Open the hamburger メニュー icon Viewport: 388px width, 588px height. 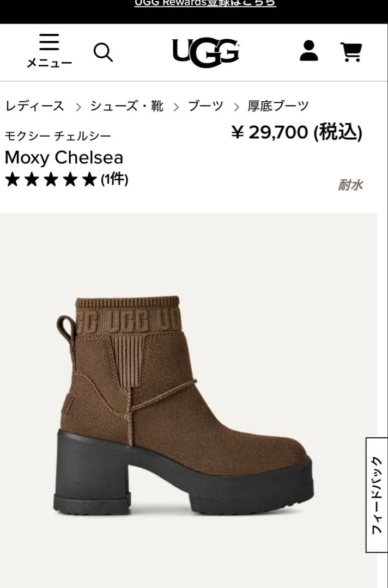point(49,50)
